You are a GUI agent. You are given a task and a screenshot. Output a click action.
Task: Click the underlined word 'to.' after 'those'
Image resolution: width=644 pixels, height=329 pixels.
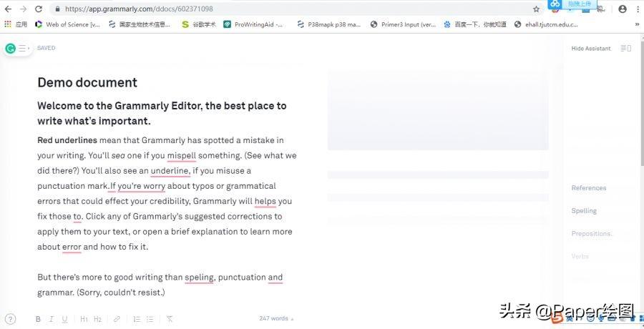pyautogui.click(x=77, y=217)
